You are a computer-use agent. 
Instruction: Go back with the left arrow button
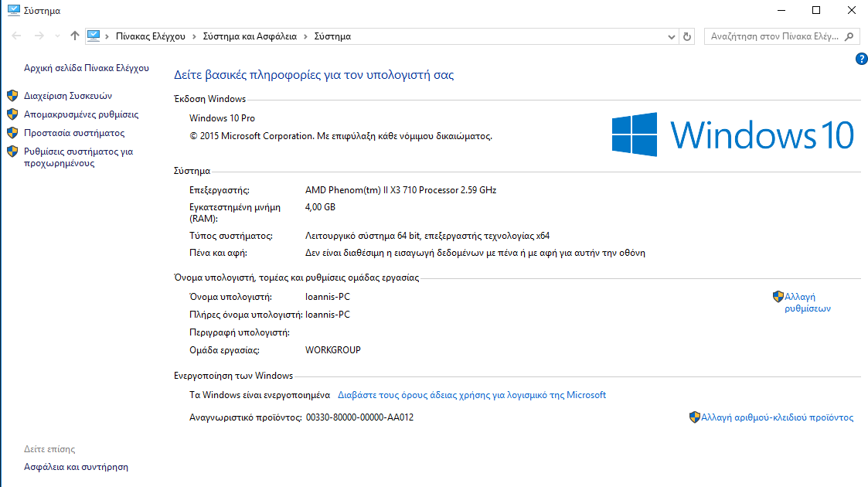point(16,36)
